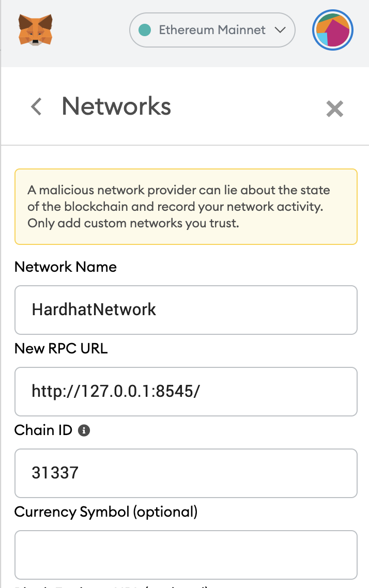This screenshot has height=588, width=369.
Task: Click the Ethereum Mainnet text label
Action: tap(212, 30)
